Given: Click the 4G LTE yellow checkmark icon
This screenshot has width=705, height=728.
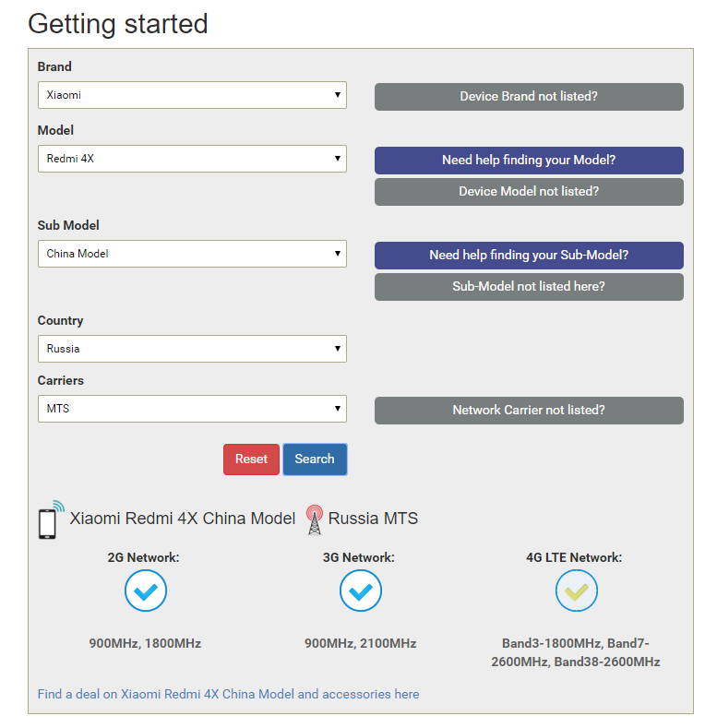Looking at the screenshot, I should coord(577,591).
